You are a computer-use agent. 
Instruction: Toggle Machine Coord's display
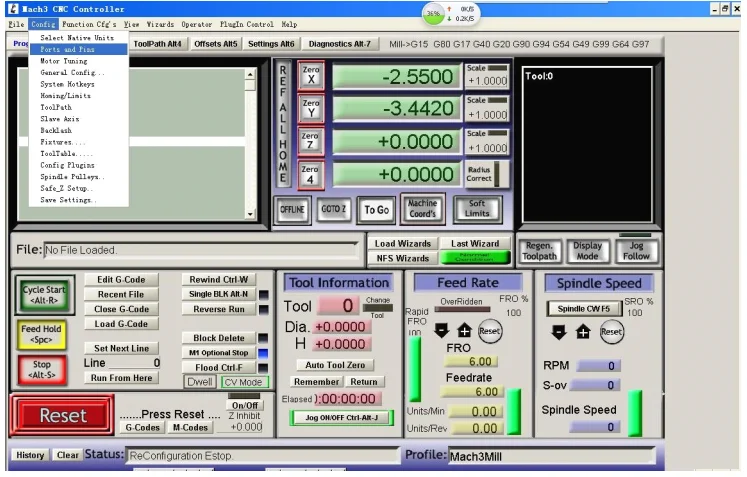coord(423,209)
